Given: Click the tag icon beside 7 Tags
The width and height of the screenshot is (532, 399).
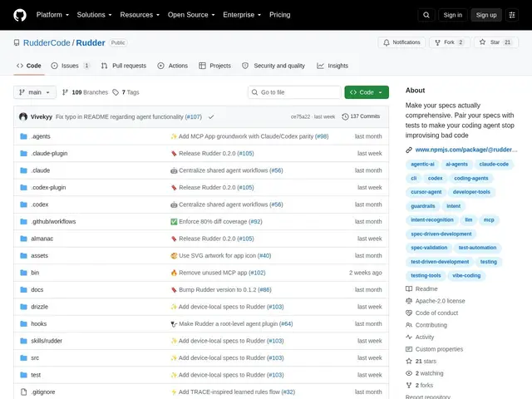Looking at the screenshot, I should [116, 92].
